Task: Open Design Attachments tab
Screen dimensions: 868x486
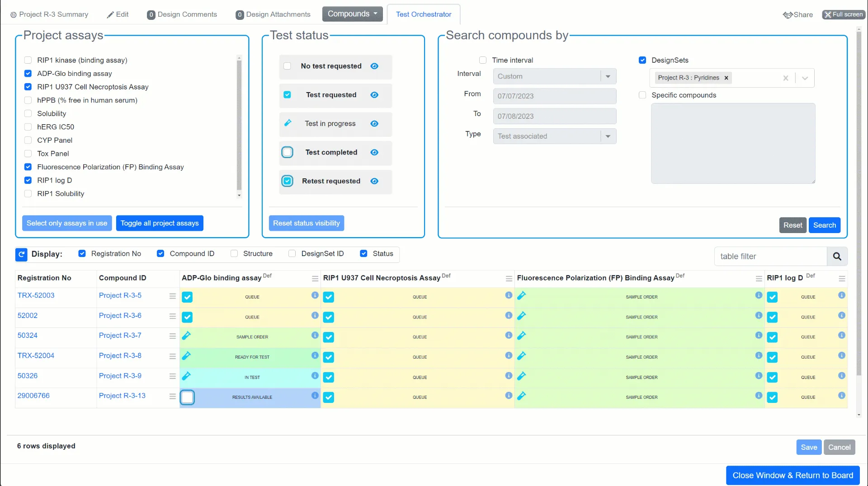Action: click(x=273, y=14)
